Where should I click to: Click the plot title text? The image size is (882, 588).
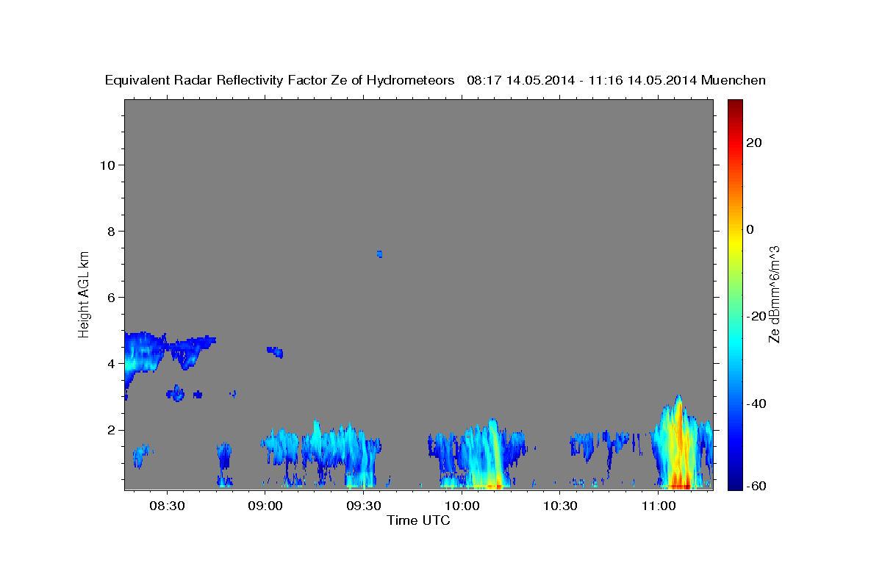[x=435, y=80]
